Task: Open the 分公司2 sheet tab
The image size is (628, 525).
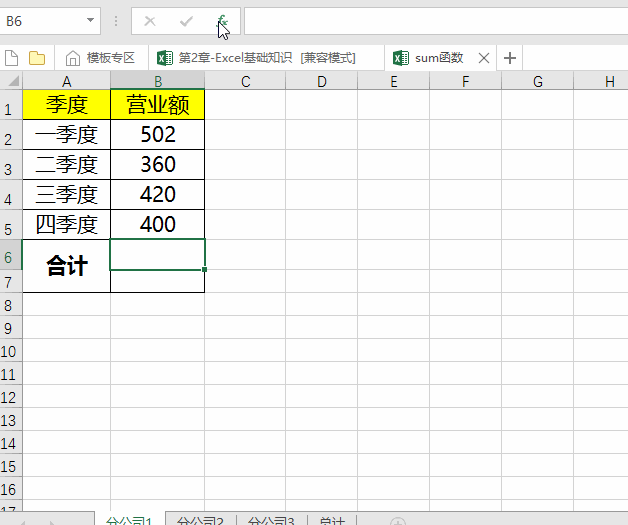Action: 200,519
